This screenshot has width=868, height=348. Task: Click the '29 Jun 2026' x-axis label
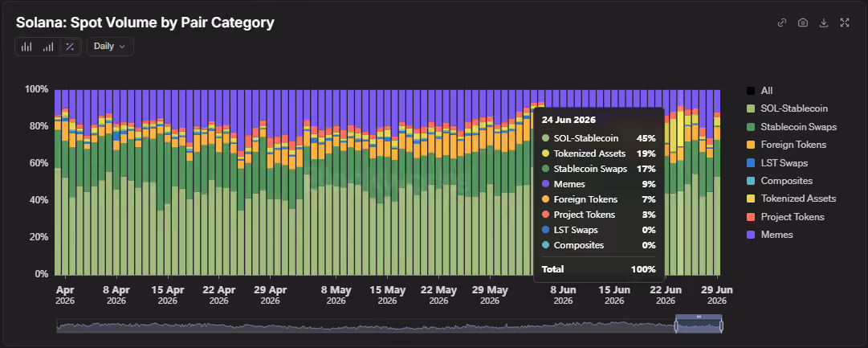click(x=717, y=295)
